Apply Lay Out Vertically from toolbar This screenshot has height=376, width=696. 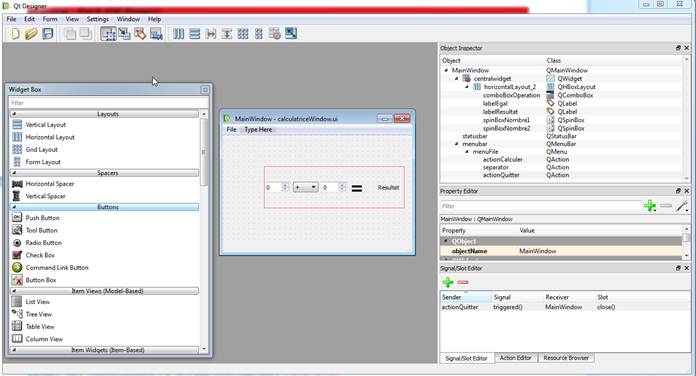[x=194, y=34]
